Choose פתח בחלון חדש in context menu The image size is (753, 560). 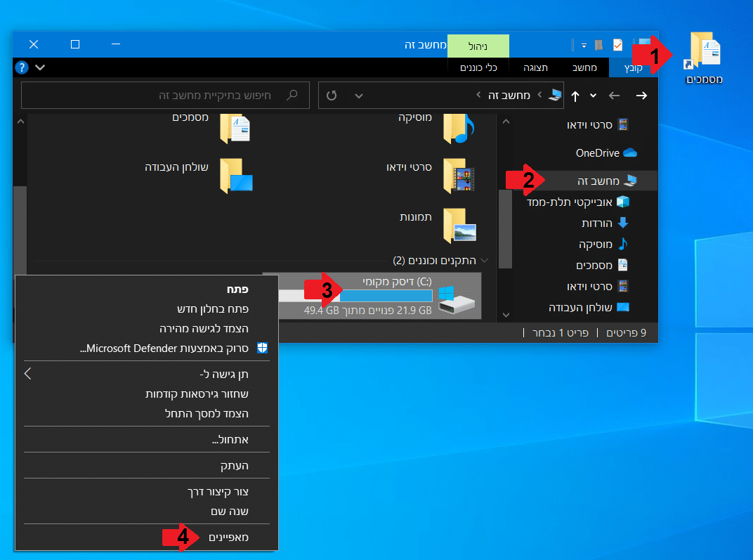click(147, 309)
